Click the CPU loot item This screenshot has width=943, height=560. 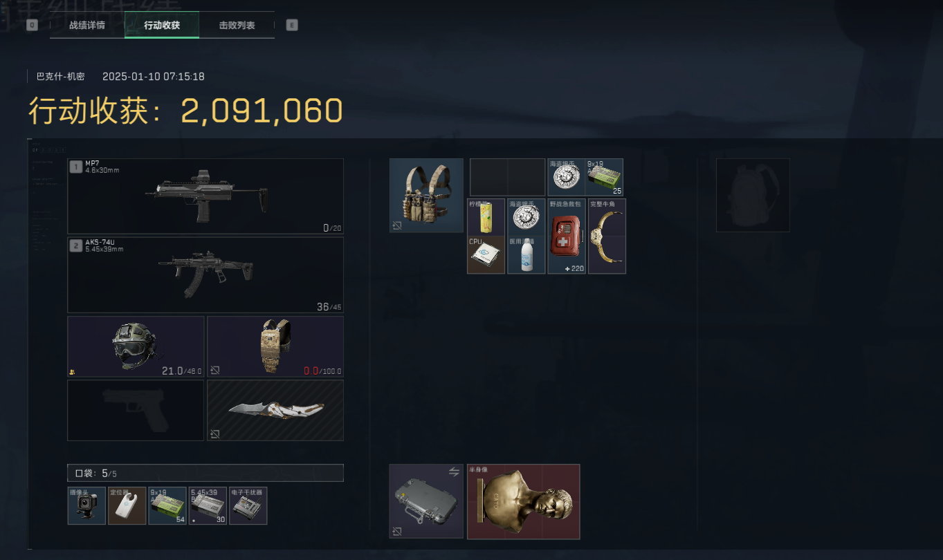tap(486, 255)
